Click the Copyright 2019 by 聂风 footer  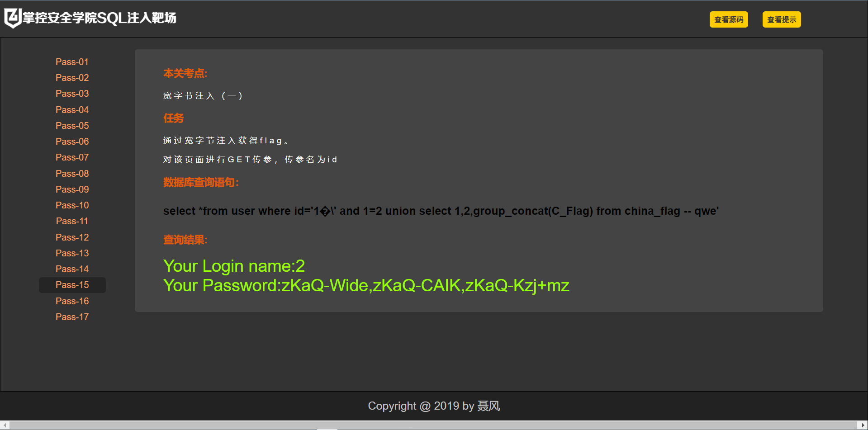(434, 406)
